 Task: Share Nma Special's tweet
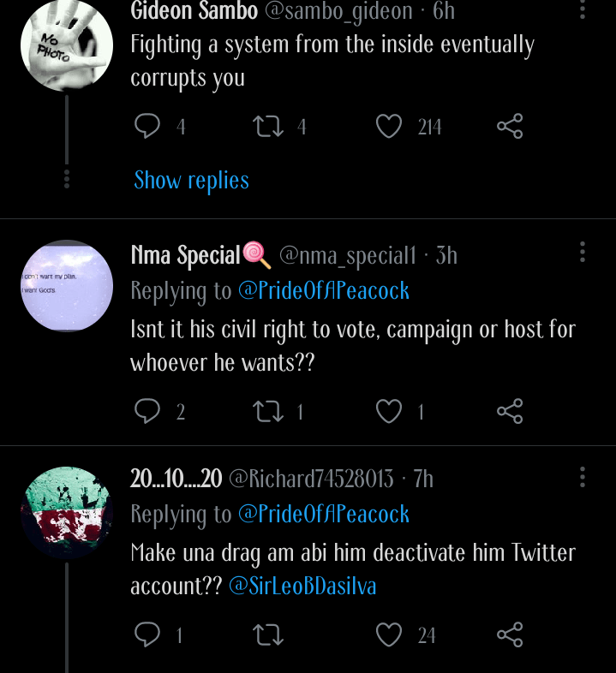510,412
